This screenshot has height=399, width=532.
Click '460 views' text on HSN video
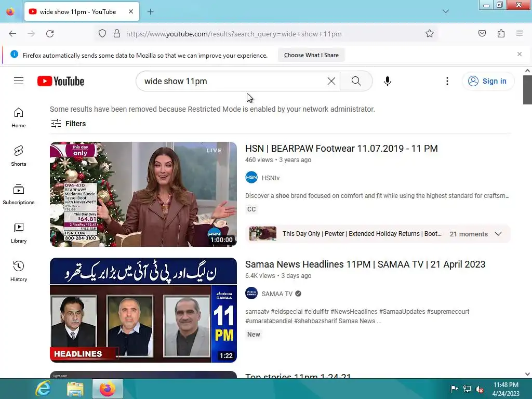tap(259, 160)
